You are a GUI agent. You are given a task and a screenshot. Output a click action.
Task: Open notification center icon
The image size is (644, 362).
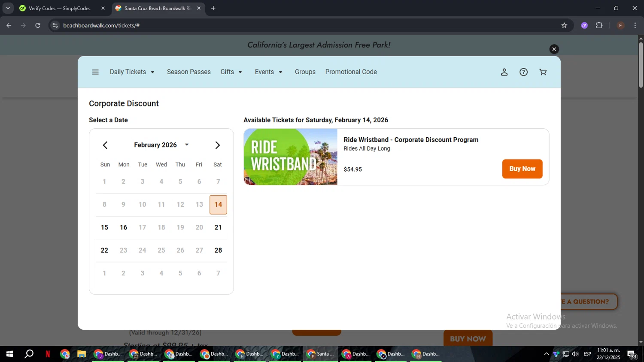(632, 354)
